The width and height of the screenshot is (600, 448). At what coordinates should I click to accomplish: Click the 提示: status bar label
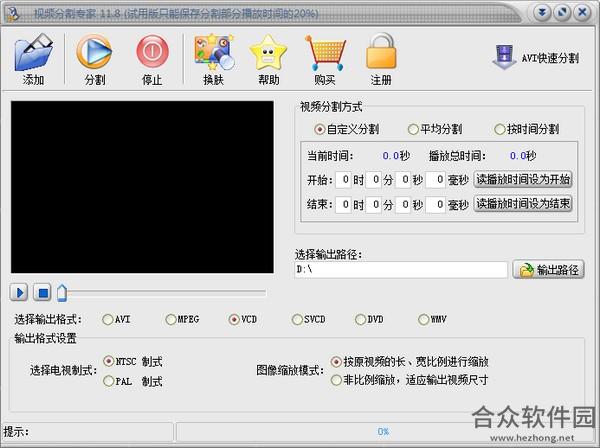[16, 432]
